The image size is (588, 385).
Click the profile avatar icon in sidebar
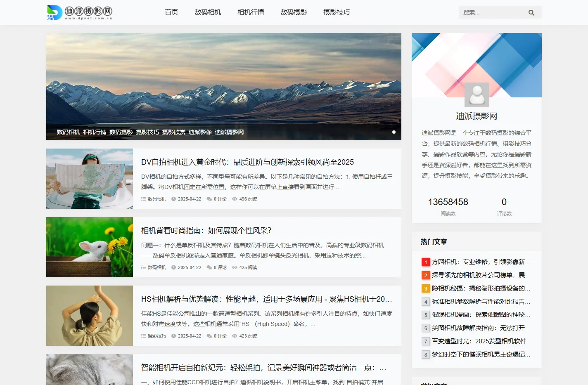tap(477, 95)
